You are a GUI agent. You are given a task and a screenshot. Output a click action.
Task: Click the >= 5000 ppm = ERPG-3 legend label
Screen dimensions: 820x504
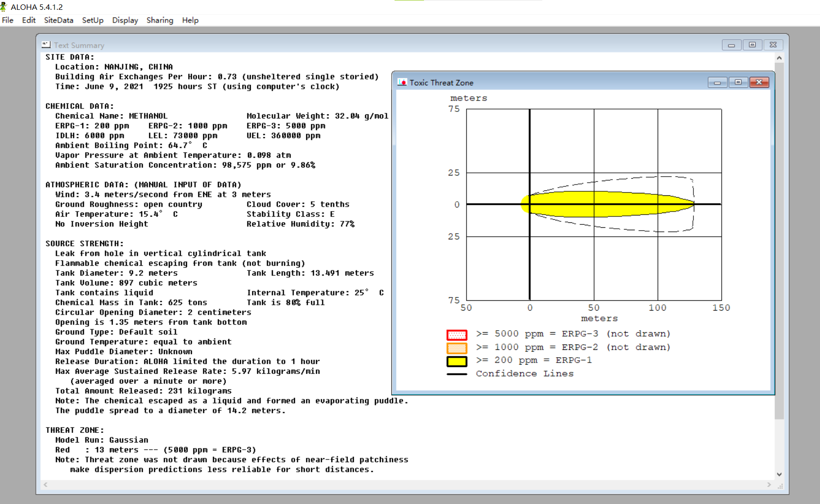click(x=573, y=334)
